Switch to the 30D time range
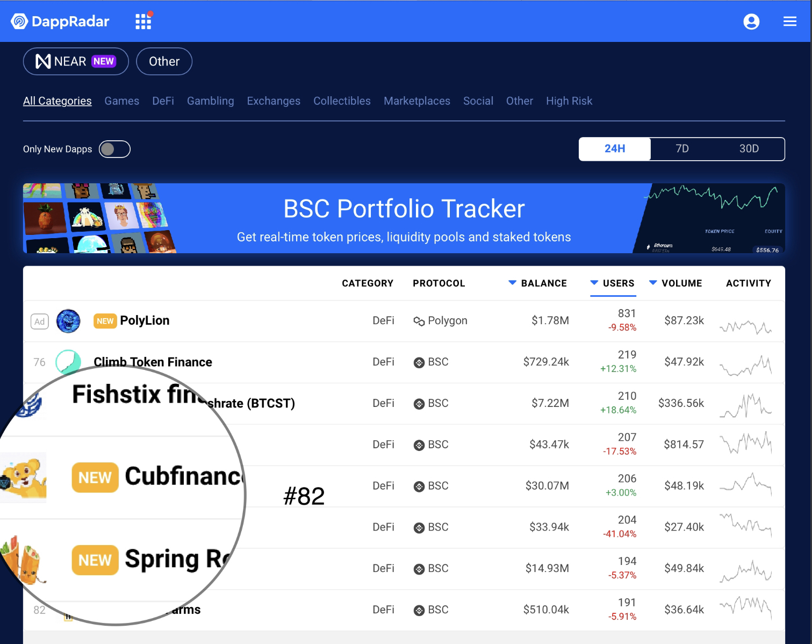Screen dimensions: 812x644 pyautogui.click(x=749, y=149)
